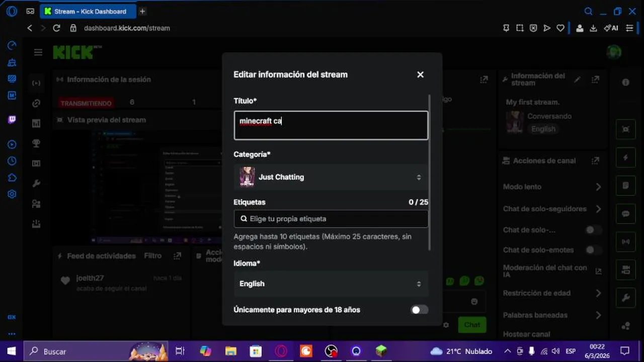Image resolution: width=644 pixels, height=362 pixels.
Task: Pop out the Feed de actividades panel
Action: [177, 256]
